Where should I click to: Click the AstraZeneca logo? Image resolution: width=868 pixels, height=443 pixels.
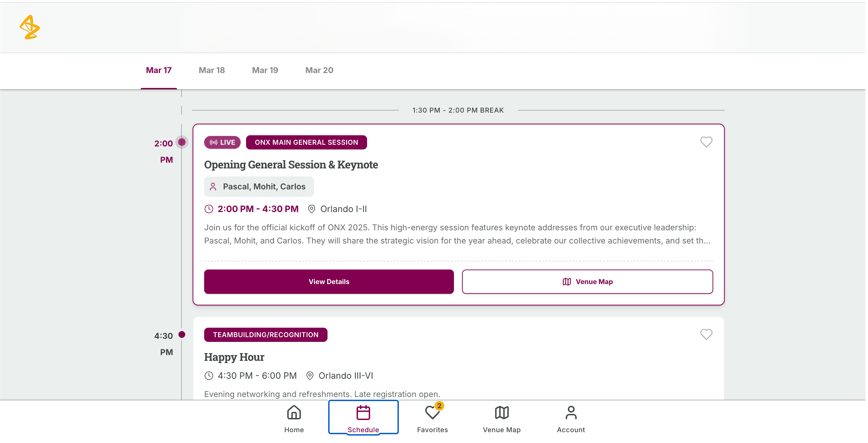[30, 27]
